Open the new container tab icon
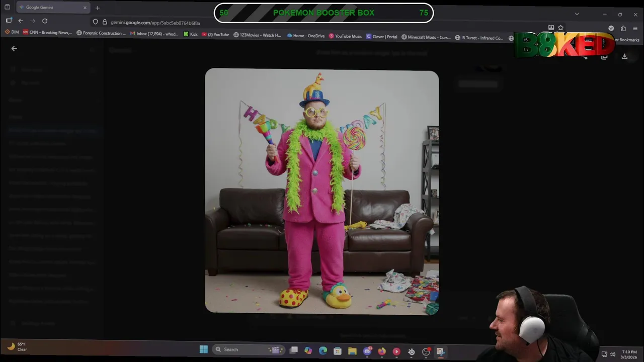644x362 pixels. [9, 20]
